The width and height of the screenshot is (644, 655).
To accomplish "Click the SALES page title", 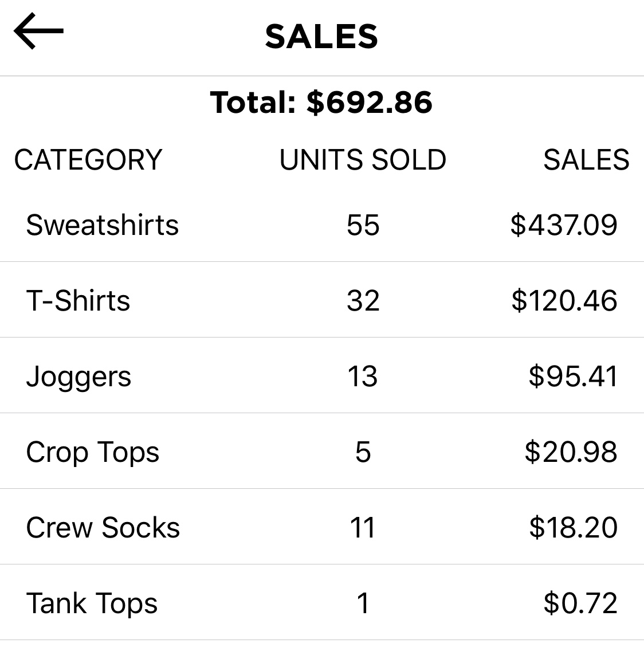I will pyautogui.click(x=321, y=37).
